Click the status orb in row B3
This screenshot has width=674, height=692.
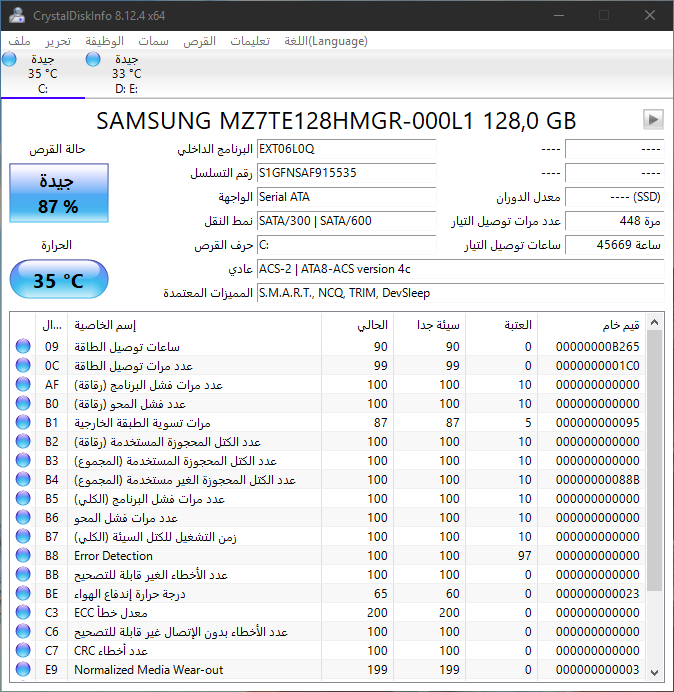tap(23, 460)
